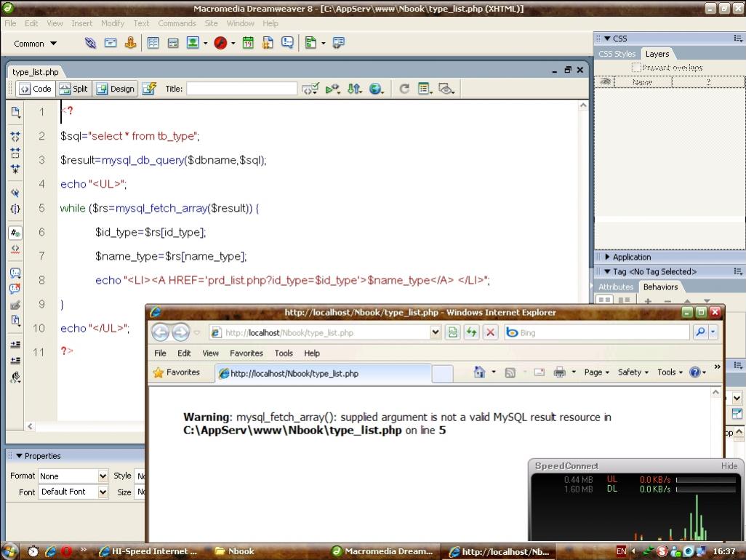This screenshot has height=560, width=746.
Task: Open the Commands menu
Action: tap(177, 23)
